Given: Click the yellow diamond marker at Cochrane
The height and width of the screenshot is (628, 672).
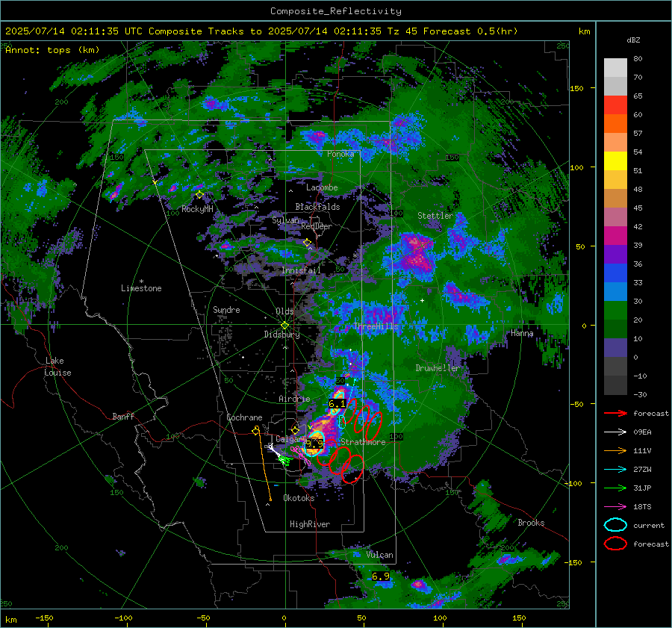Looking at the screenshot, I should [256, 430].
